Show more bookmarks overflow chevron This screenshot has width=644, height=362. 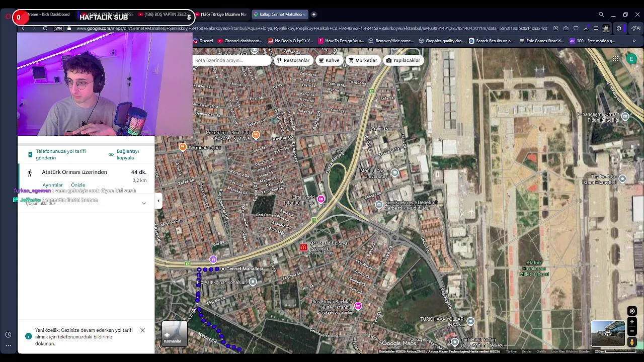634,41
